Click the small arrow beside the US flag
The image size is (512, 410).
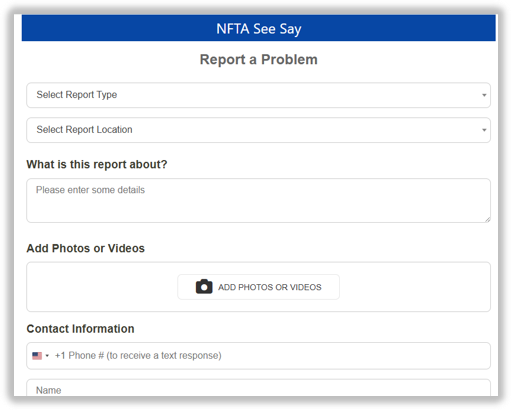click(x=47, y=356)
